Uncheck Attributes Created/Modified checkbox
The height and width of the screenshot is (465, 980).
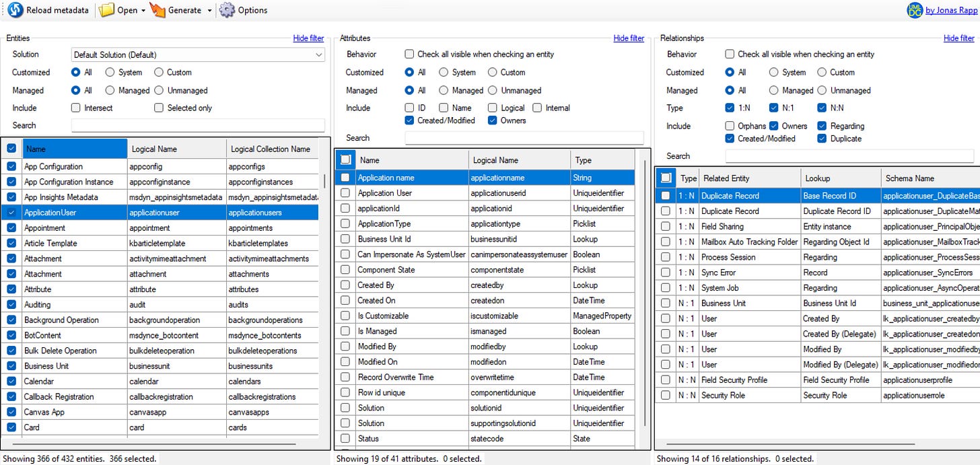tap(409, 120)
